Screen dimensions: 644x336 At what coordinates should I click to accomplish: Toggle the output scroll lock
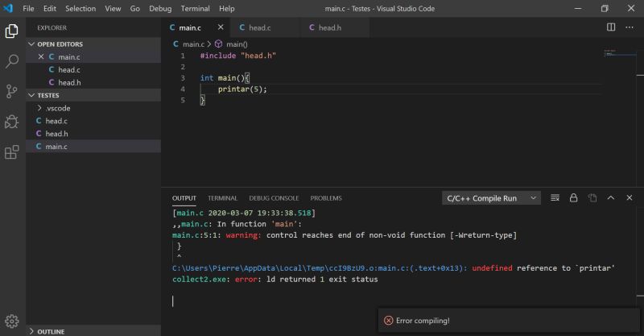point(573,198)
